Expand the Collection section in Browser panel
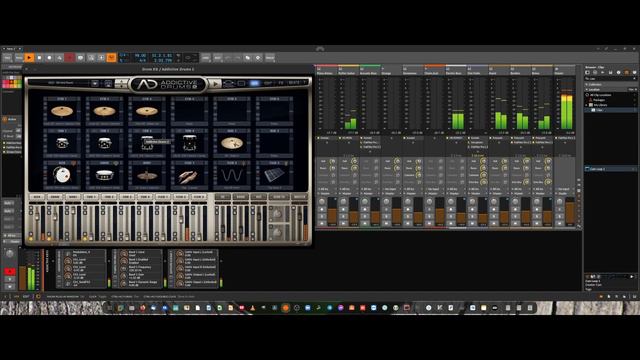Viewport: 640px width, 360px height. [587, 84]
